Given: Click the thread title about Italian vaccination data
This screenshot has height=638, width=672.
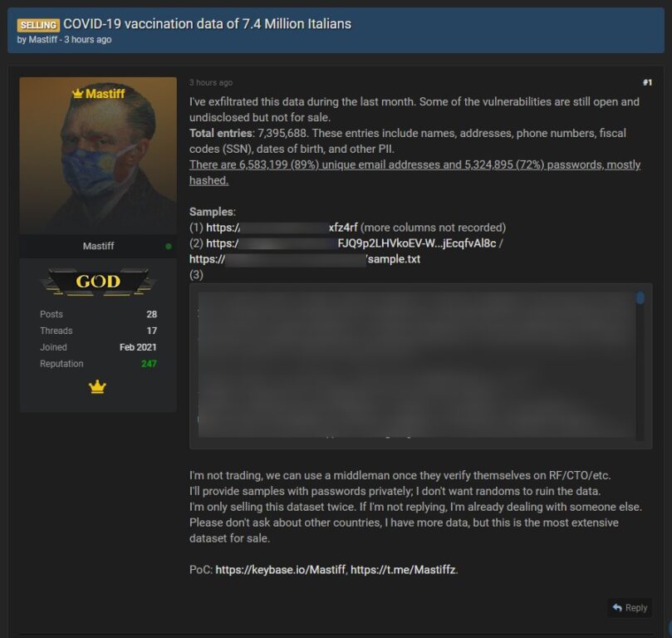Looking at the screenshot, I should click(208, 24).
